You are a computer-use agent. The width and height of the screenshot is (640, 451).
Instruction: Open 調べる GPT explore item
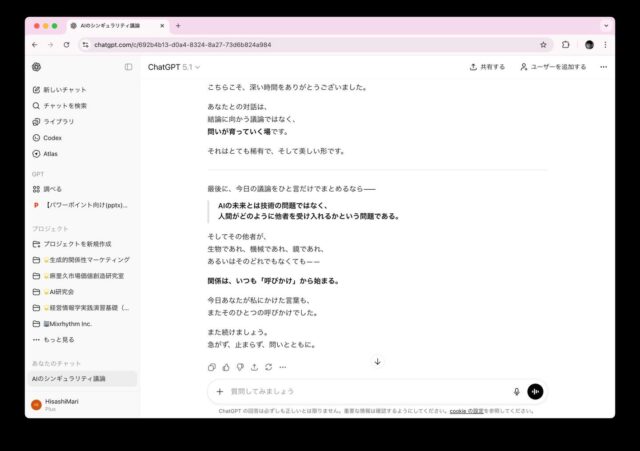[47, 189]
